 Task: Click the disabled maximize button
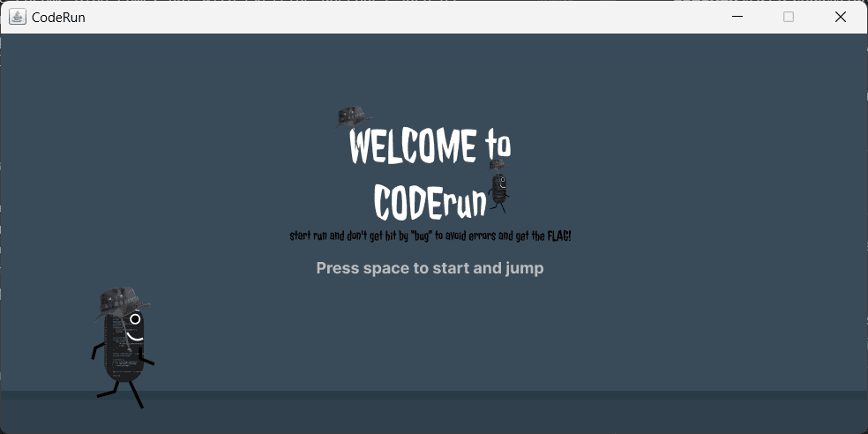point(789,17)
